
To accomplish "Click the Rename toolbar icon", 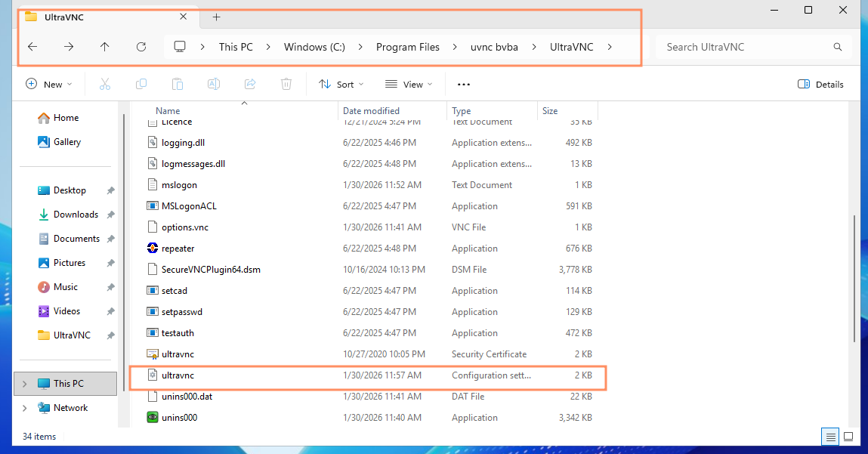I will tap(214, 85).
